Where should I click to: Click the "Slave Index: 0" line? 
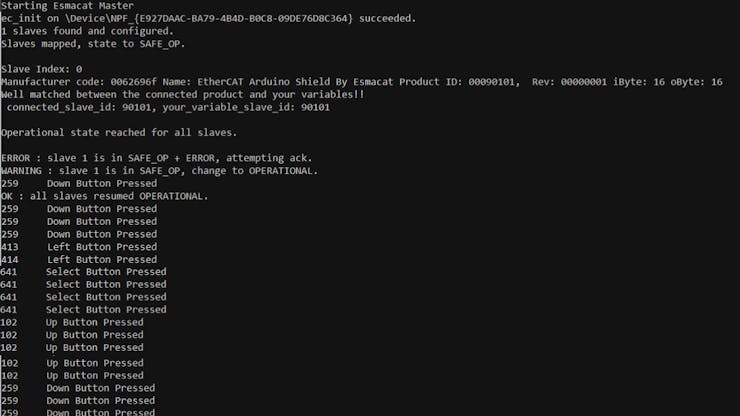tap(42, 69)
